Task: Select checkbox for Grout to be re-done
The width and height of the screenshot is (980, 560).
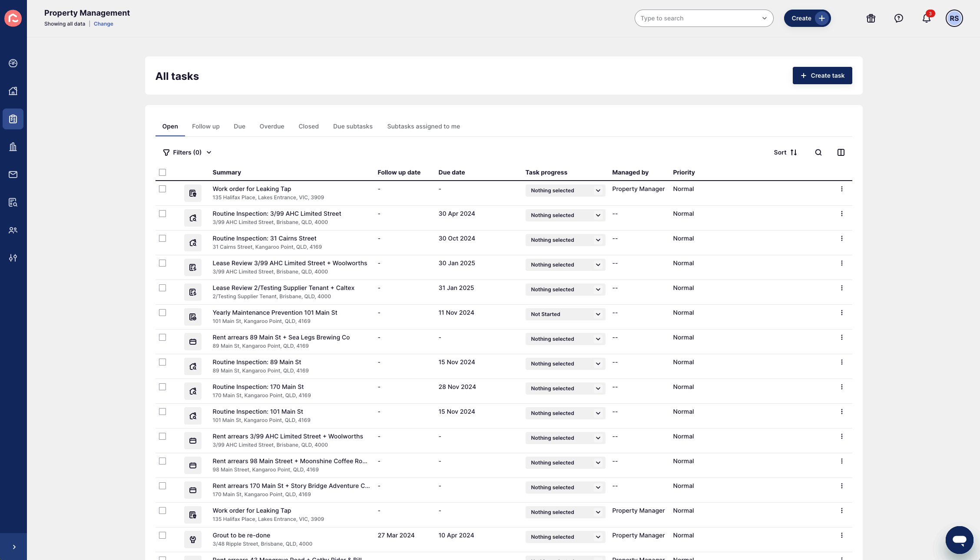Action: pyautogui.click(x=162, y=535)
